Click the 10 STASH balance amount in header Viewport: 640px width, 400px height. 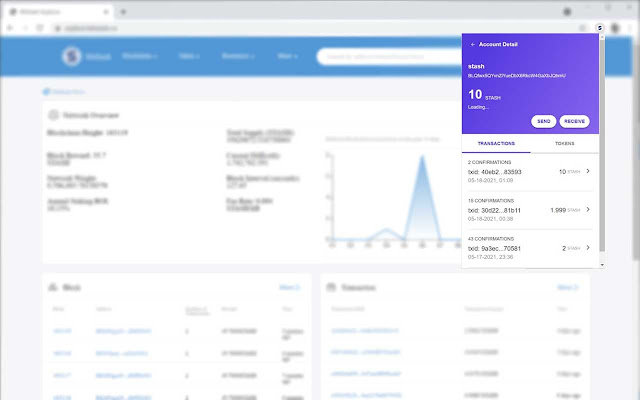484,95
